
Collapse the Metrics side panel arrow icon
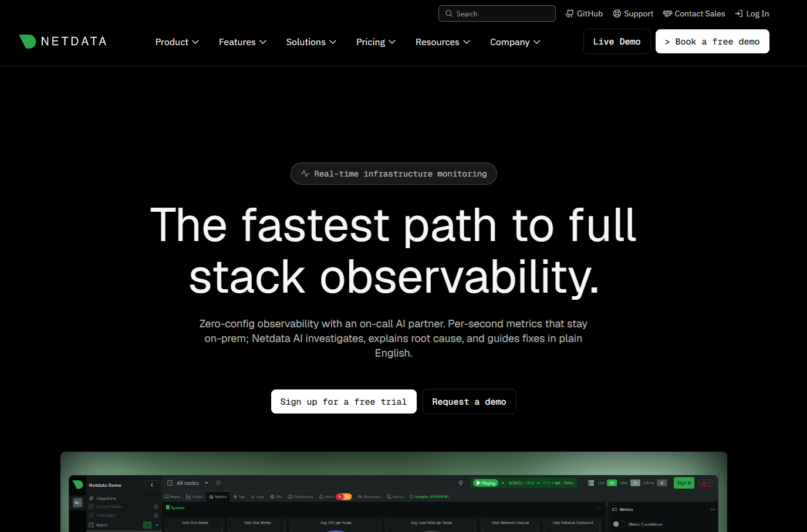(x=713, y=510)
